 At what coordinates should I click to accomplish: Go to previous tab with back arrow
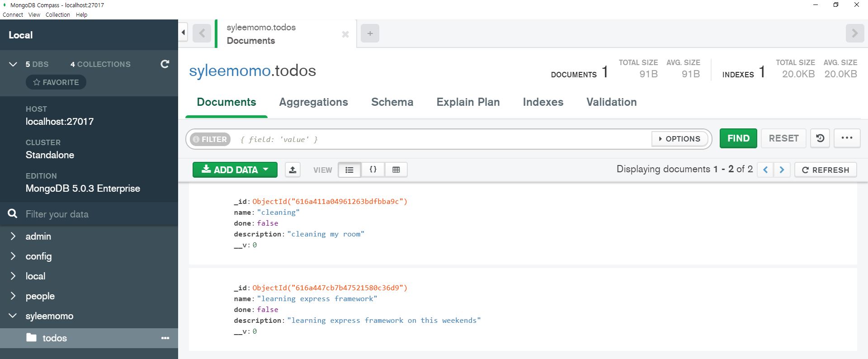[202, 33]
